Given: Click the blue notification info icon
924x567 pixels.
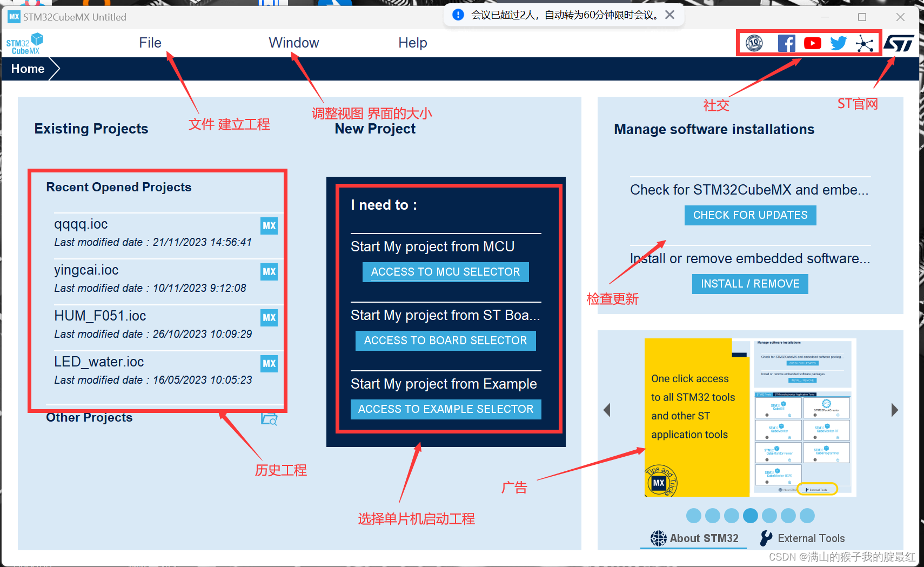Looking at the screenshot, I should click(458, 15).
